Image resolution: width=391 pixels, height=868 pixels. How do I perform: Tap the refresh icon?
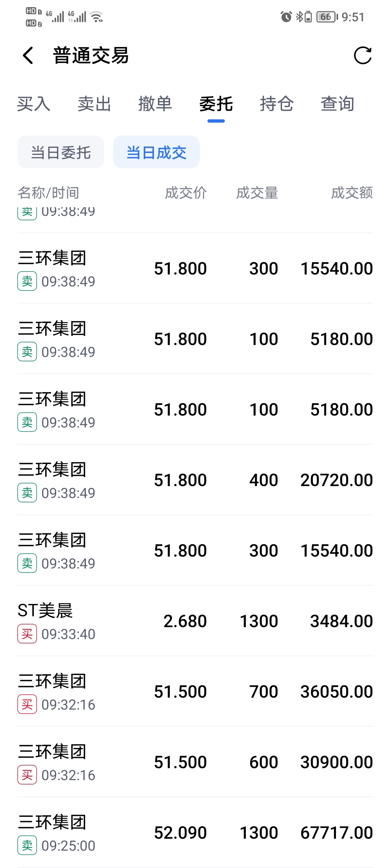pos(362,56)
